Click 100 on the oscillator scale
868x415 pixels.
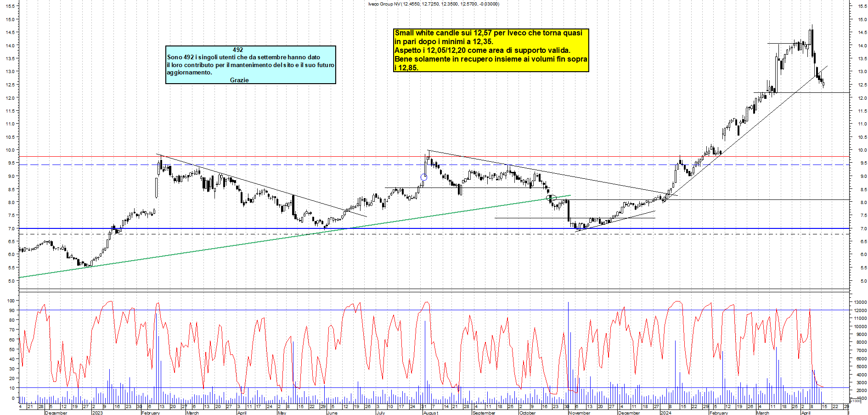11,301
